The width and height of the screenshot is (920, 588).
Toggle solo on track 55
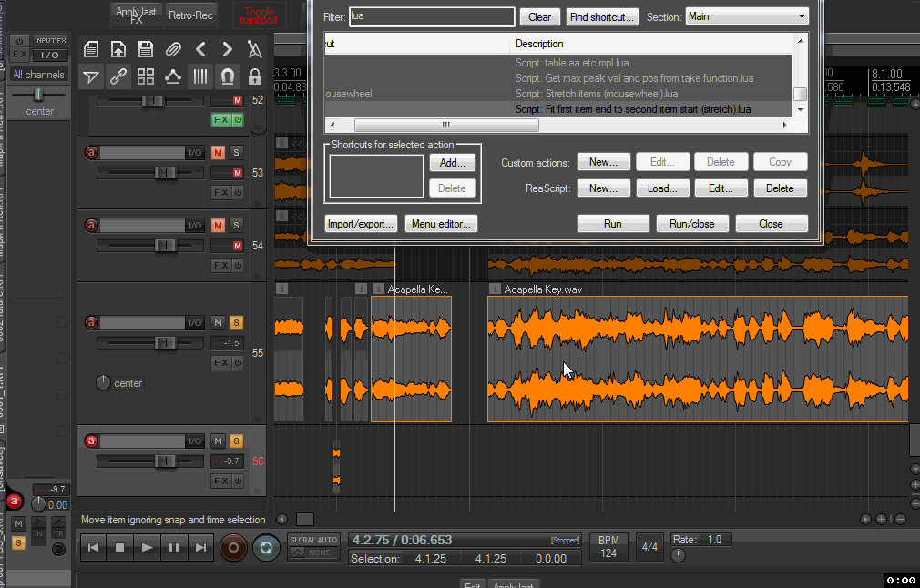236,322
